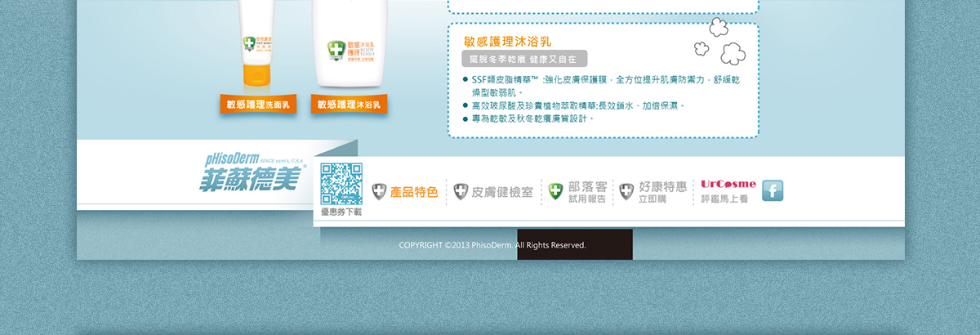Click the facial cleanser tube image
Image resolution: width=980 pixels, height=335 pixels.
tap(259, 44)
